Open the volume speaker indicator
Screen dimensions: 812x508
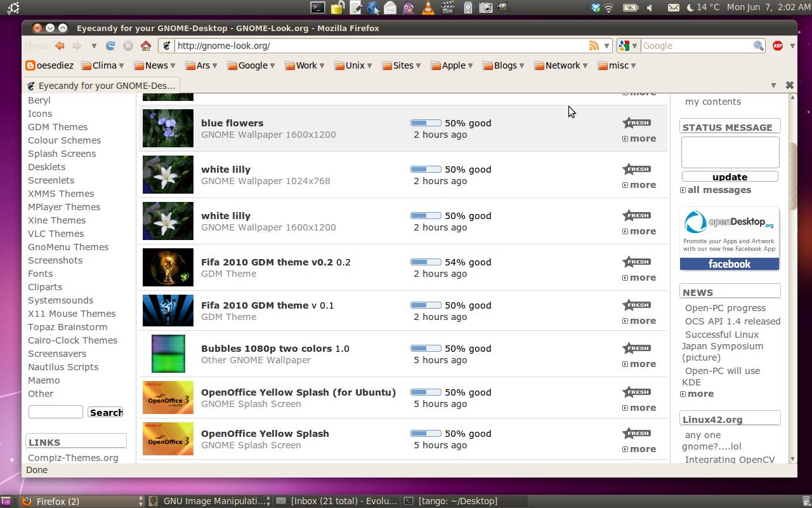(x=650, y=8)
